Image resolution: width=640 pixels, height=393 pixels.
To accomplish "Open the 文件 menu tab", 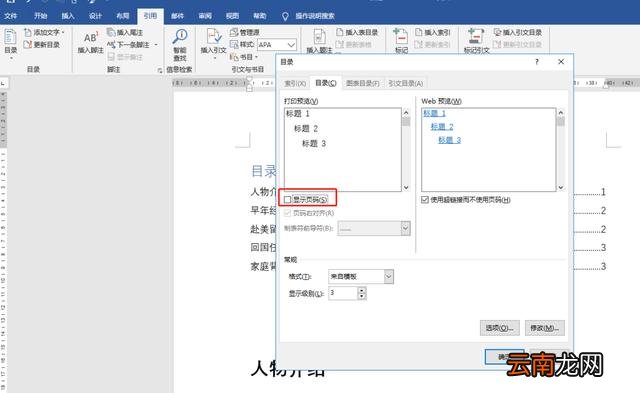I will [11, 16].
